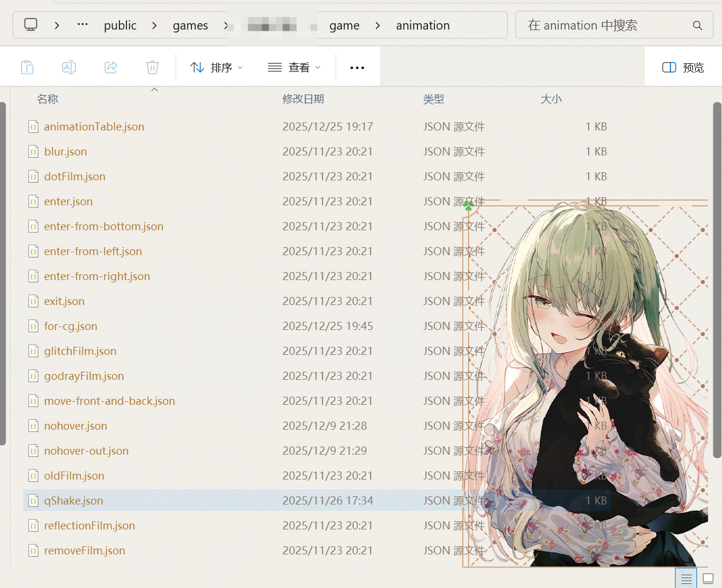The width and height of the screenshot is (722, 588).
Task: Open the Sort dropdown menu
Action: (216, 67)
